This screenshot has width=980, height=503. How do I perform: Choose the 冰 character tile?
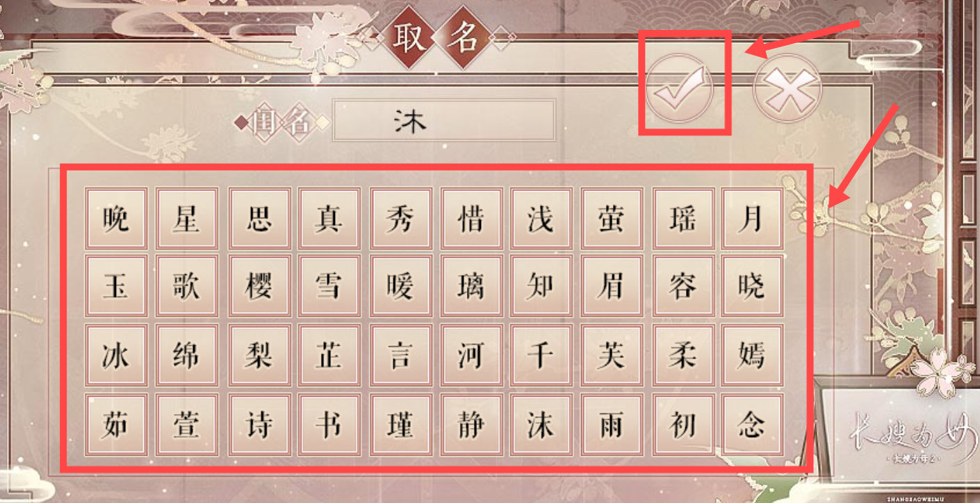coord(115,355)
